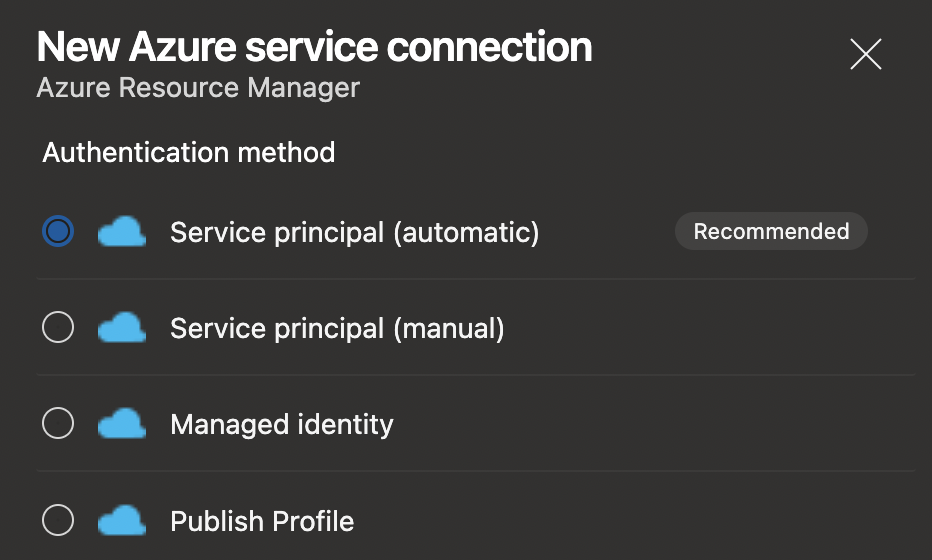This screenshot has height=560, width=932.
Task: Click the cloud icon beside Service principal (manual)
Action: 122,328
